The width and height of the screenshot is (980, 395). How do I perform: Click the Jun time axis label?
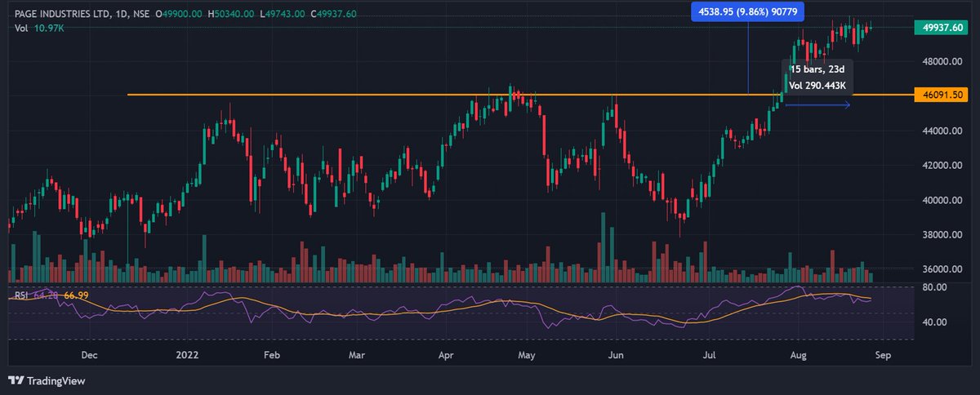tap(617, 356)
